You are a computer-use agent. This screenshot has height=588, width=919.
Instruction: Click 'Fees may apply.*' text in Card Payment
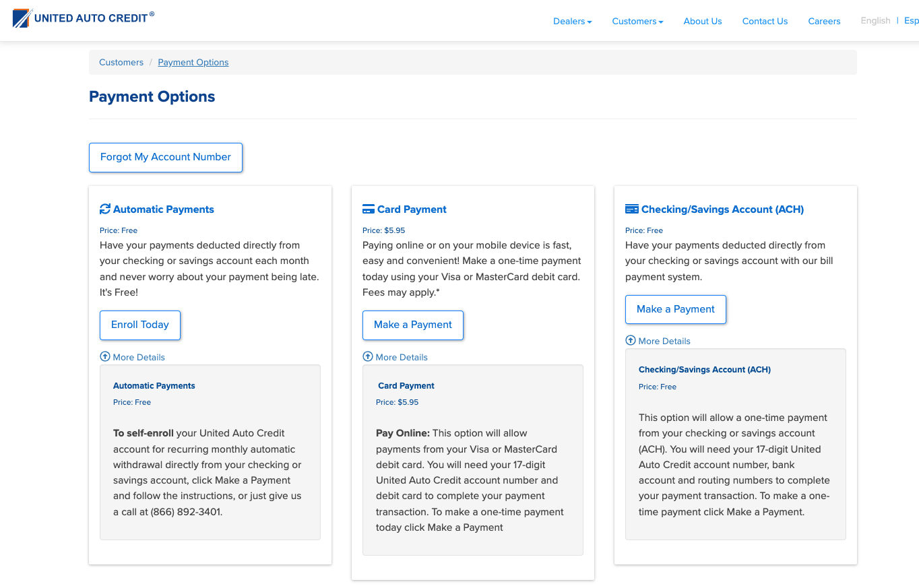click(401, 292)
